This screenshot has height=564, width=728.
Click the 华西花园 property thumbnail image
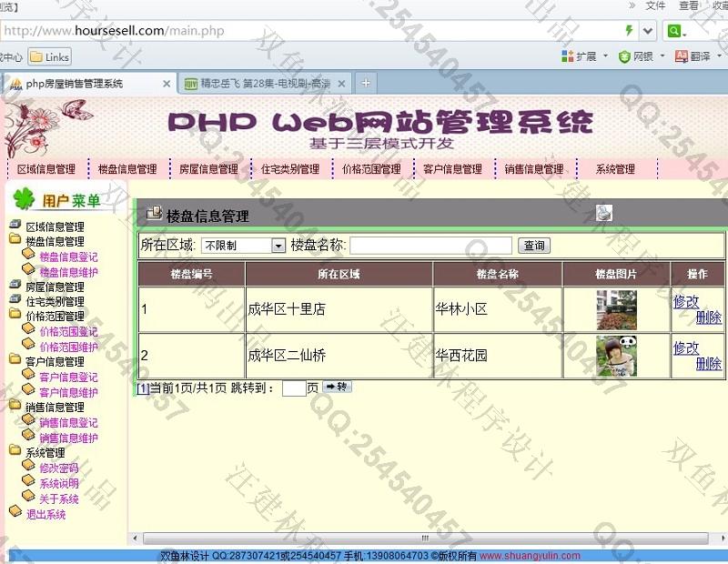coord(616,356)
